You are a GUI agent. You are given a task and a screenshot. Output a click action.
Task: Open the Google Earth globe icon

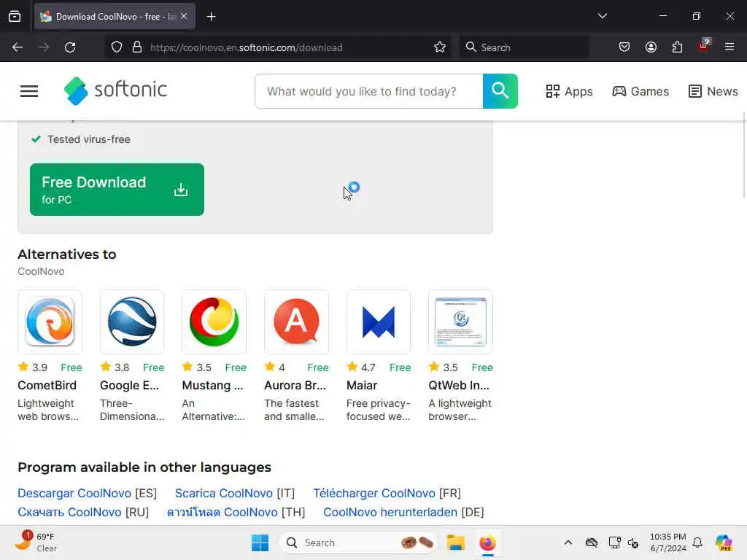(132, 322)
